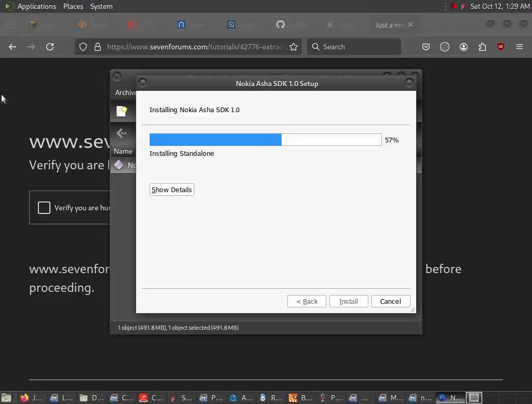Select the file row icon in archive manager

118,165
